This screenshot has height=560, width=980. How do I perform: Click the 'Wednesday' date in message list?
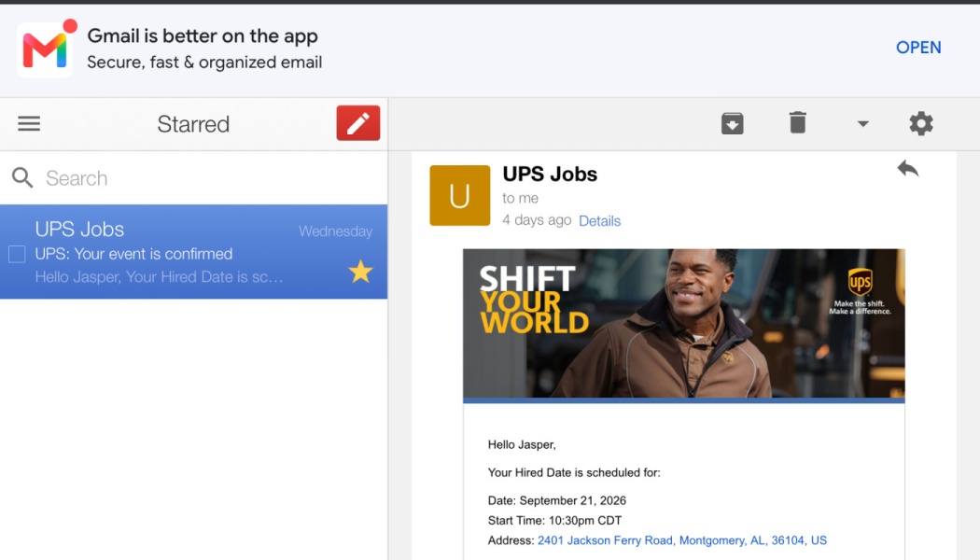pos(336,231)
